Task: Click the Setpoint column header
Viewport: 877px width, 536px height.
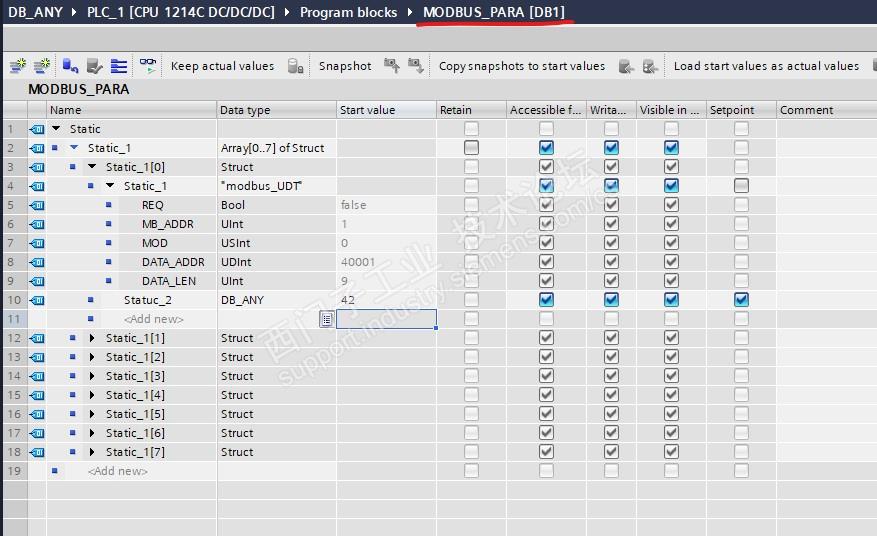Action: click(741, 110)
